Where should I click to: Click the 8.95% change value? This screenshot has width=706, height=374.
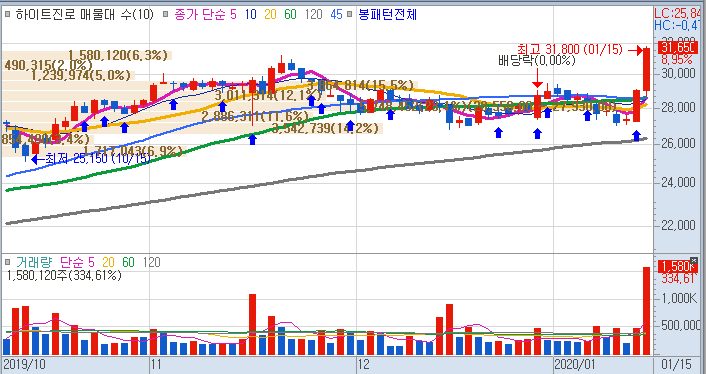pos(676,60)
